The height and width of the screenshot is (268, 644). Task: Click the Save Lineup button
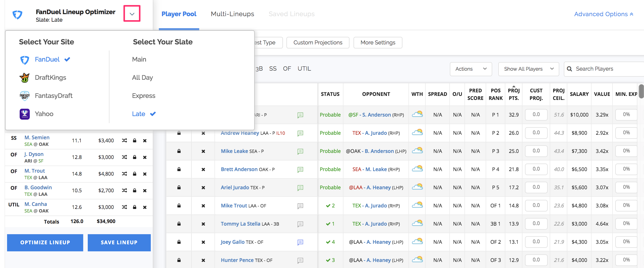[119, 243]
